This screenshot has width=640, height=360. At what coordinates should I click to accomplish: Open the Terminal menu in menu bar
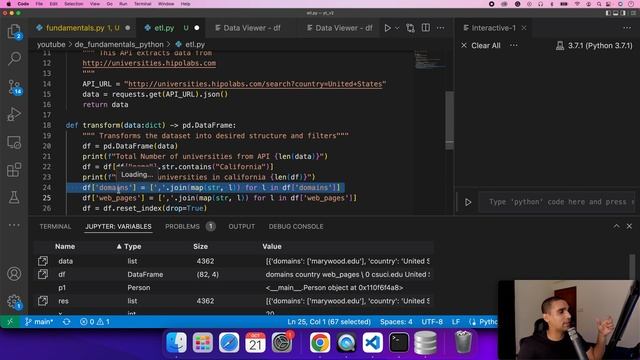(x=142, y=4)
